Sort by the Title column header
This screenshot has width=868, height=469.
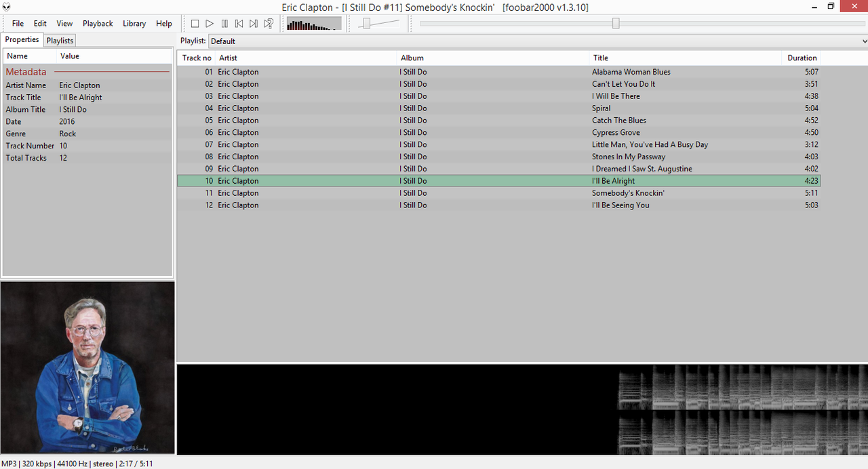point(686,58)
